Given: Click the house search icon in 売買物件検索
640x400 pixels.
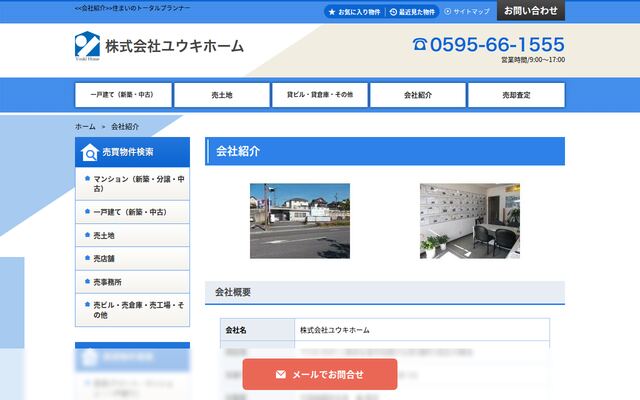Looking at the screenshot, I should point(89,152).
